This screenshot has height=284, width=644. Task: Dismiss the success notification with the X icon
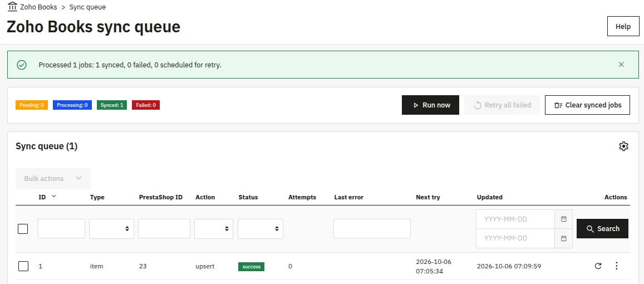point(621,65)
